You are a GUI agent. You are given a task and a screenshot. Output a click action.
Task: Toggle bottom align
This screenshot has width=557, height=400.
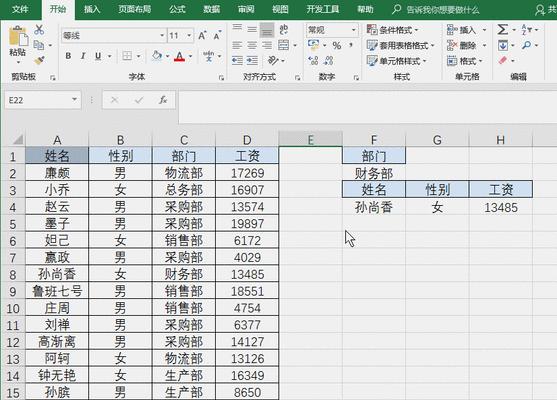click(x=267, y=30)
